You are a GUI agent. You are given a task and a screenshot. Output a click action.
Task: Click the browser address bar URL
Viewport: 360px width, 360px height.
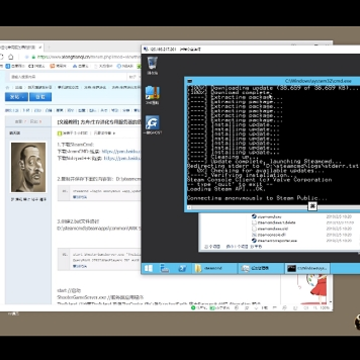[88, 57]
